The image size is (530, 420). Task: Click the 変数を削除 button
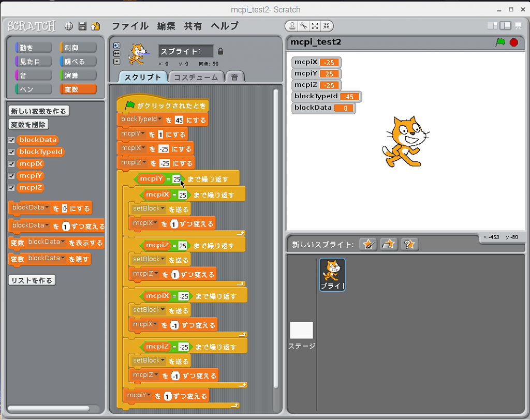click(x=28, y=125)
